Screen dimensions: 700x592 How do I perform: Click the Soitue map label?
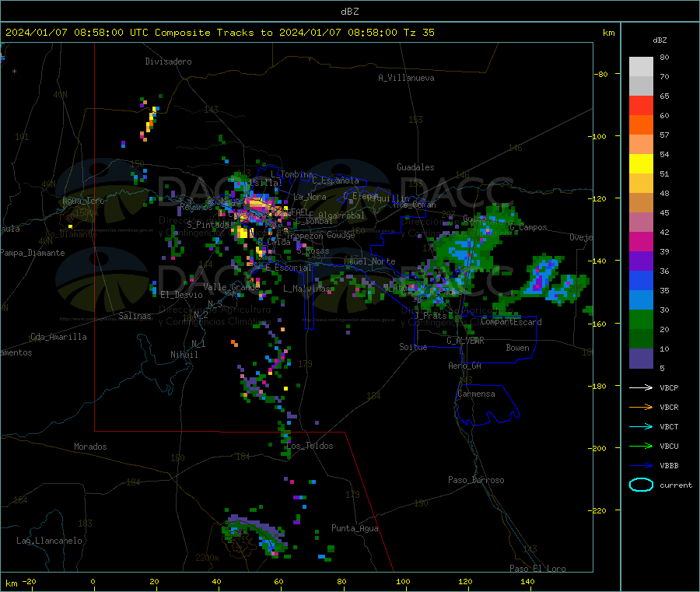413,347
